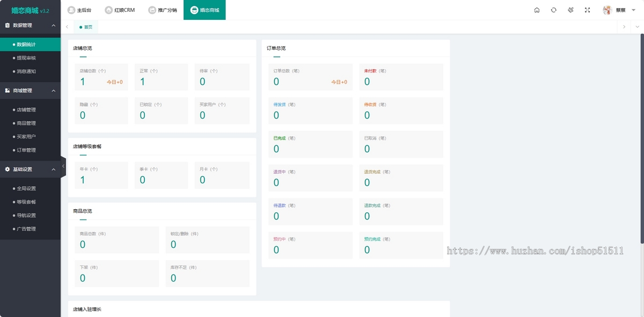
Task: Open 商品管理 in the sidebar
Action: point(30,123)
